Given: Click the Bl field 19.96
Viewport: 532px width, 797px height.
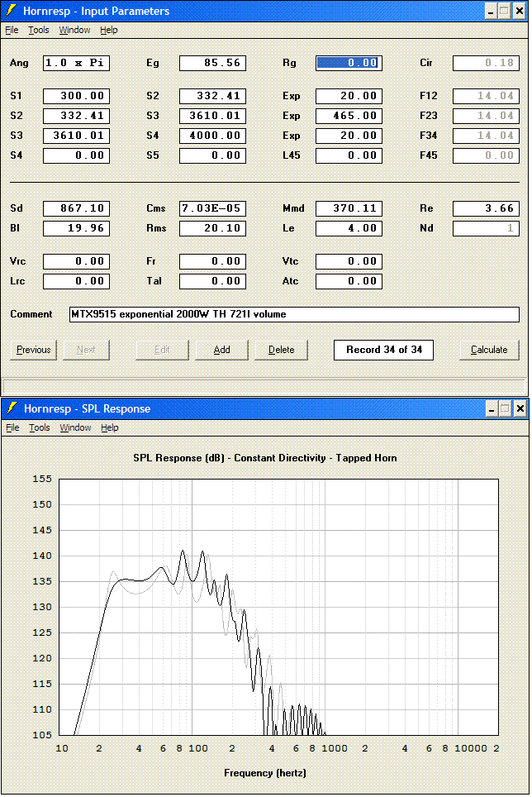Looking at the screenshot, I should click(76, 228).
